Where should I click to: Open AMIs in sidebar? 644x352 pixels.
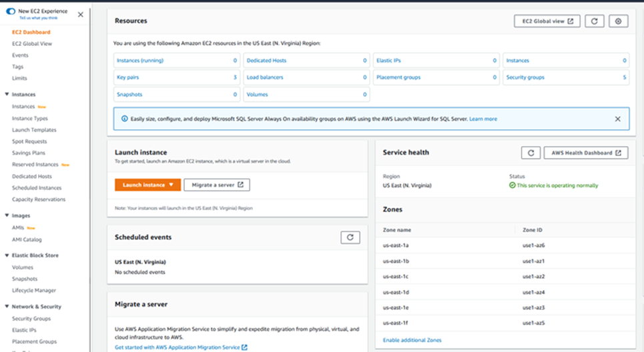coord(18,228)
